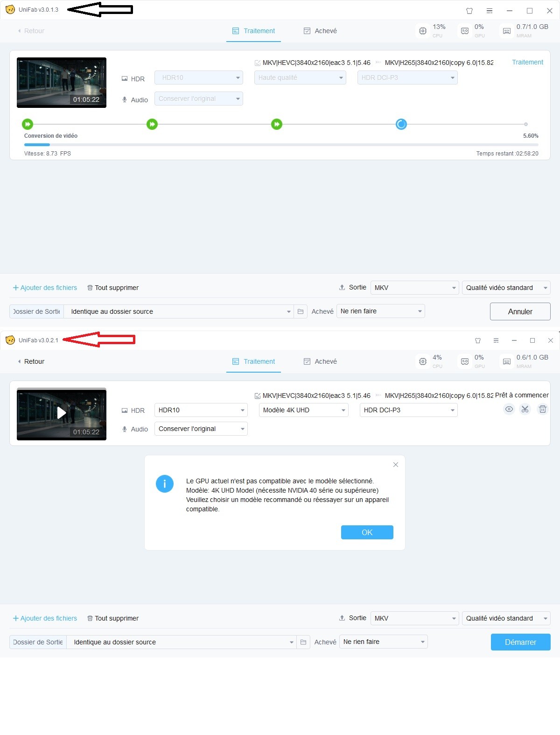
Task: Go back with Retour in v3.0.2.1 window
Action: click(x=31, y=361)
